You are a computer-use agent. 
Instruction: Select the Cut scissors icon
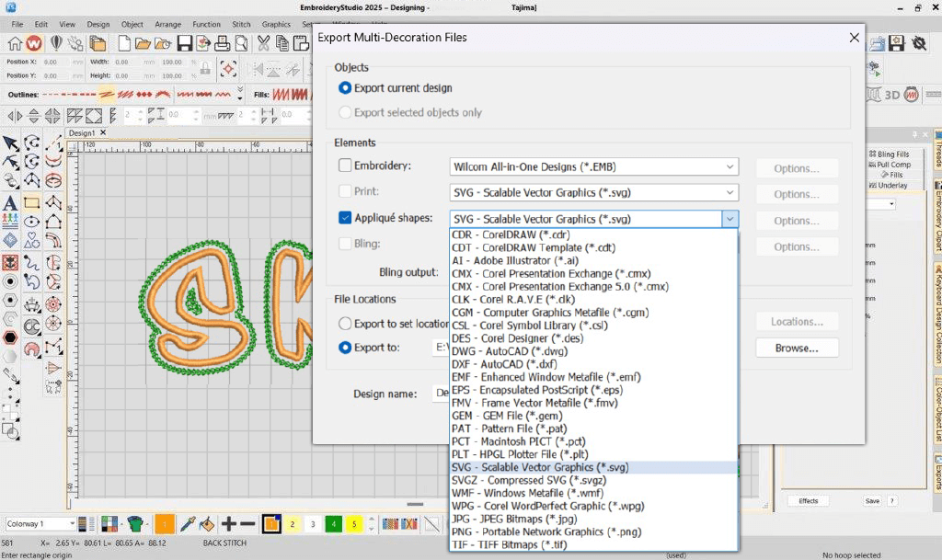(263, 43)
